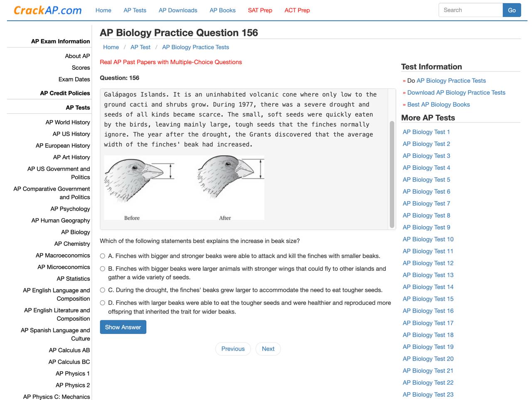Open AP Books in top navigation

coord(223,10)
